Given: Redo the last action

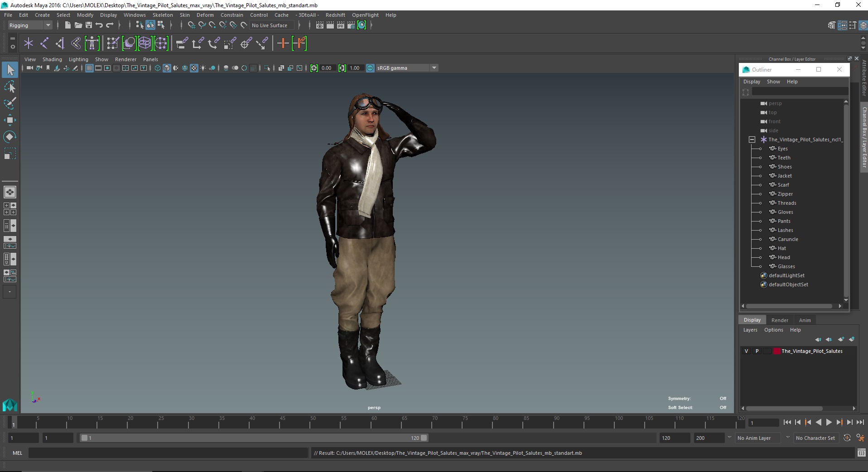Looking at the screenshot, I should click(x=110, y=25).
